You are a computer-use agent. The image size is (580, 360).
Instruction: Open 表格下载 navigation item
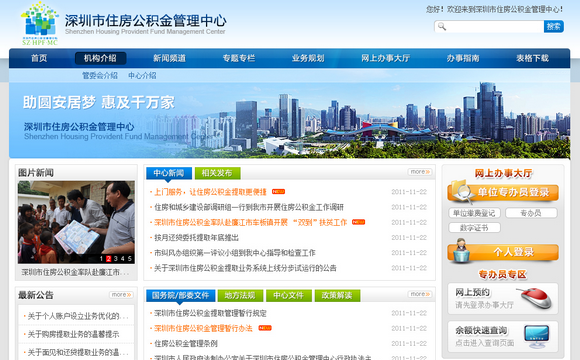(x=532, y=58)
